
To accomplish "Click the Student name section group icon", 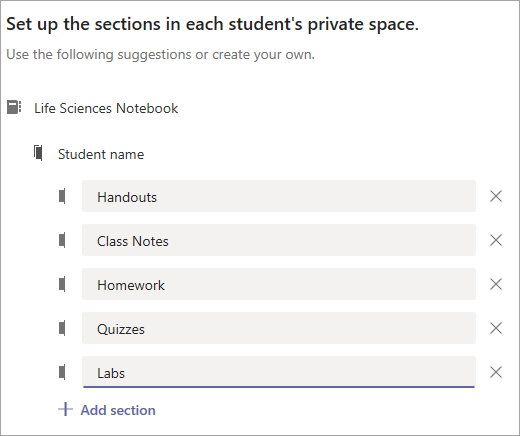I will 38,153.
